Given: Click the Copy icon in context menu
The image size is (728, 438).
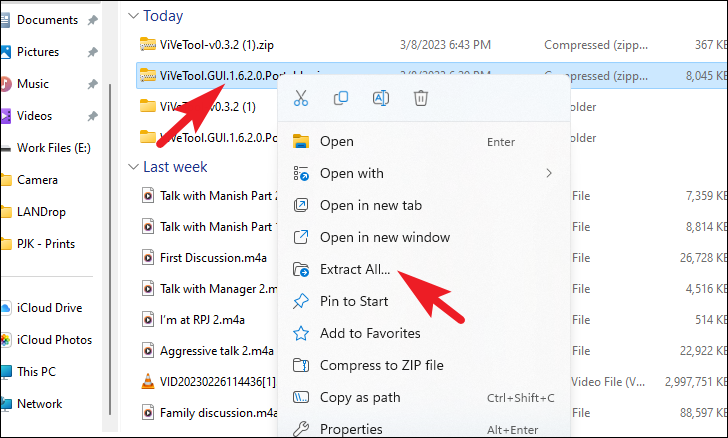Looking at the screenshot, I should 341,98.
